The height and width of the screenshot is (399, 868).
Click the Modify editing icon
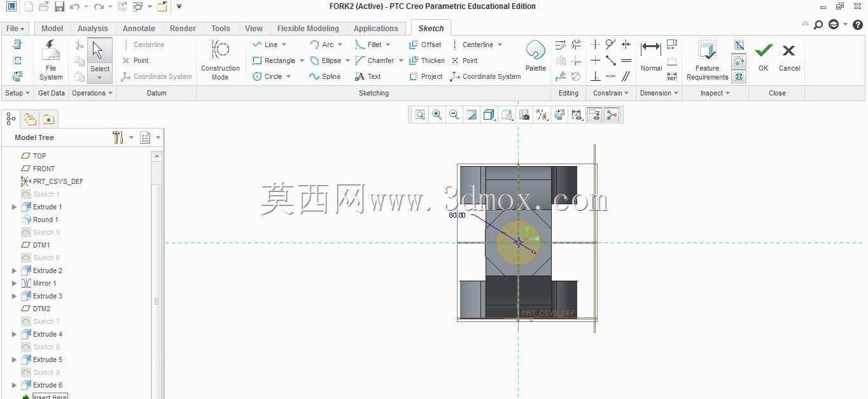[x=561, y=45]
